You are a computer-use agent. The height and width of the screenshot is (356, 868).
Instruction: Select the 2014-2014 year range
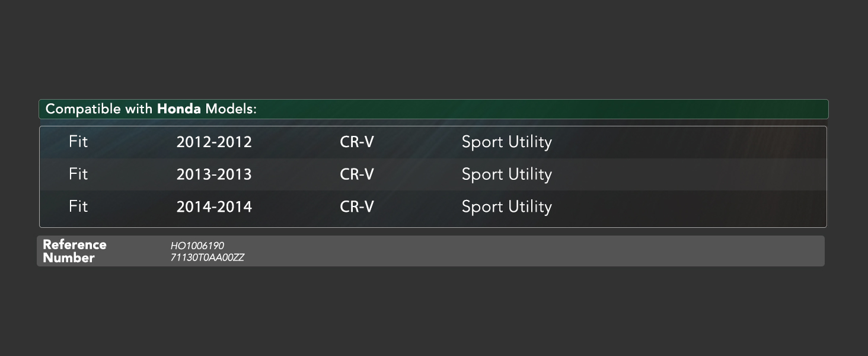[x=214, y=206]
